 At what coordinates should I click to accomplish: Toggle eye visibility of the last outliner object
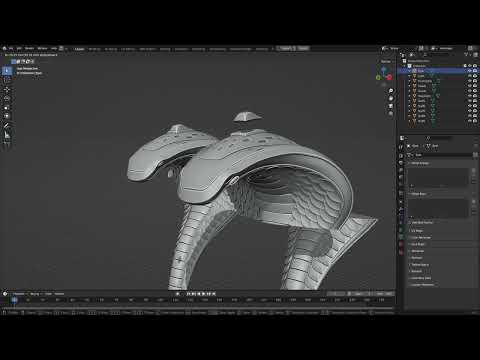(470, 121)
